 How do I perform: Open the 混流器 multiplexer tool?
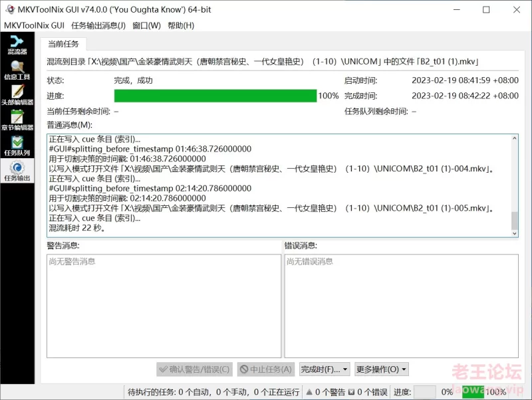17,45
